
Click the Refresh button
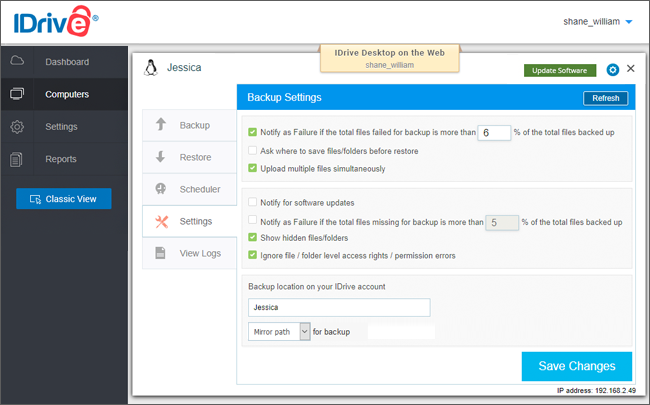pos(606,98)
